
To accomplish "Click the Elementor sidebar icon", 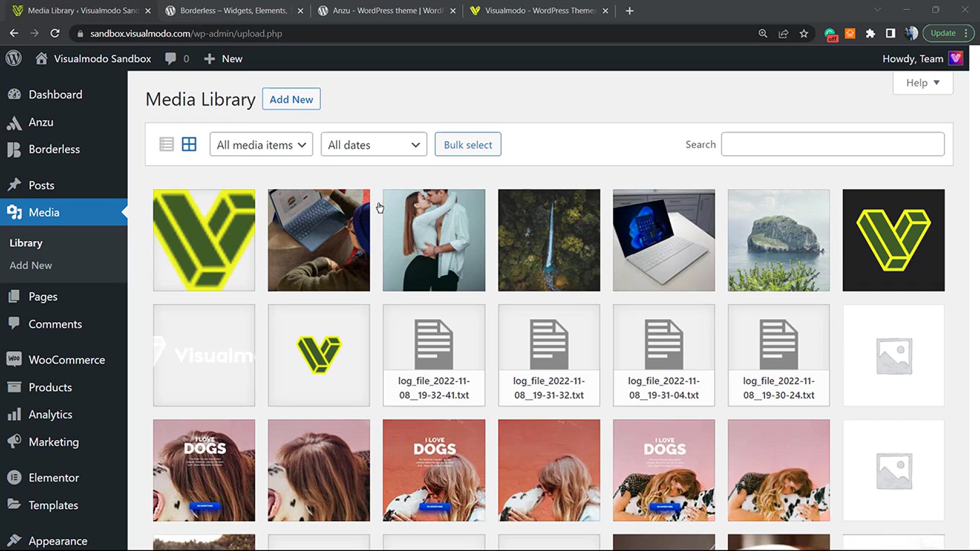I will (x=14, y=478).
